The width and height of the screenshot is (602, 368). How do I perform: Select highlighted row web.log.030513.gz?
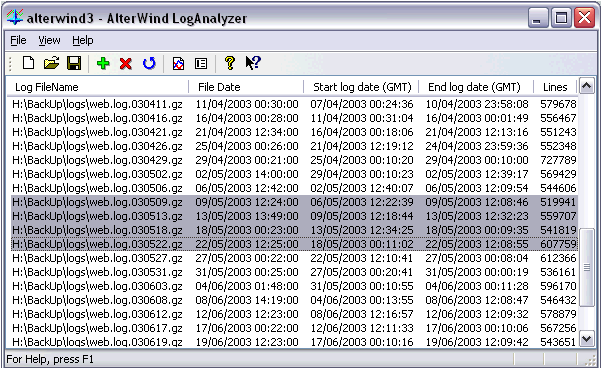(294, 216)
